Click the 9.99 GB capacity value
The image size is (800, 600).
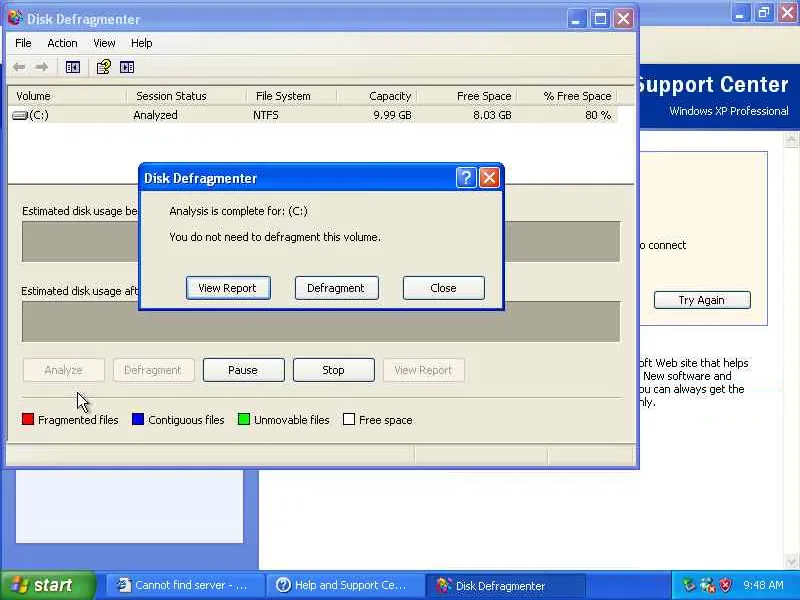[392, 115]
